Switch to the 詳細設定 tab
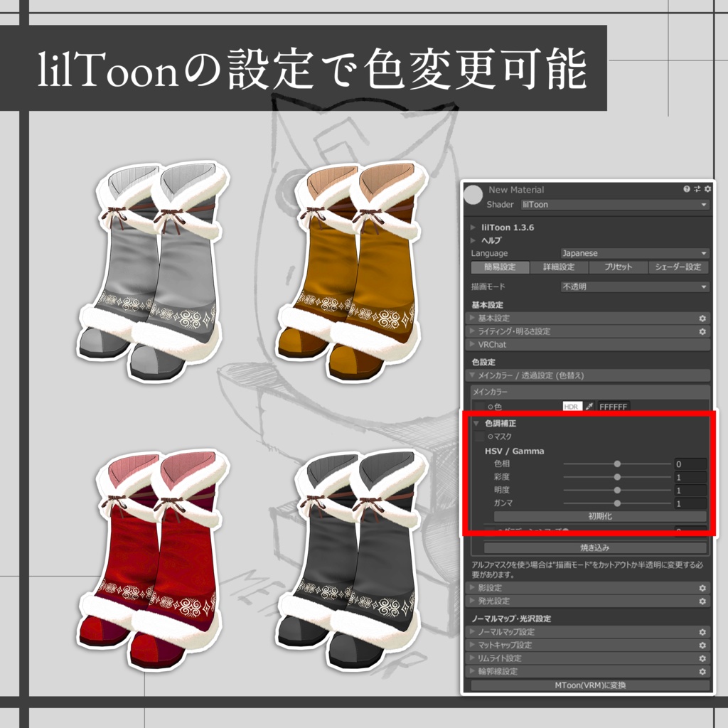Image resolution: width=728 pixels, height=728 pixels. click(557, 267)
